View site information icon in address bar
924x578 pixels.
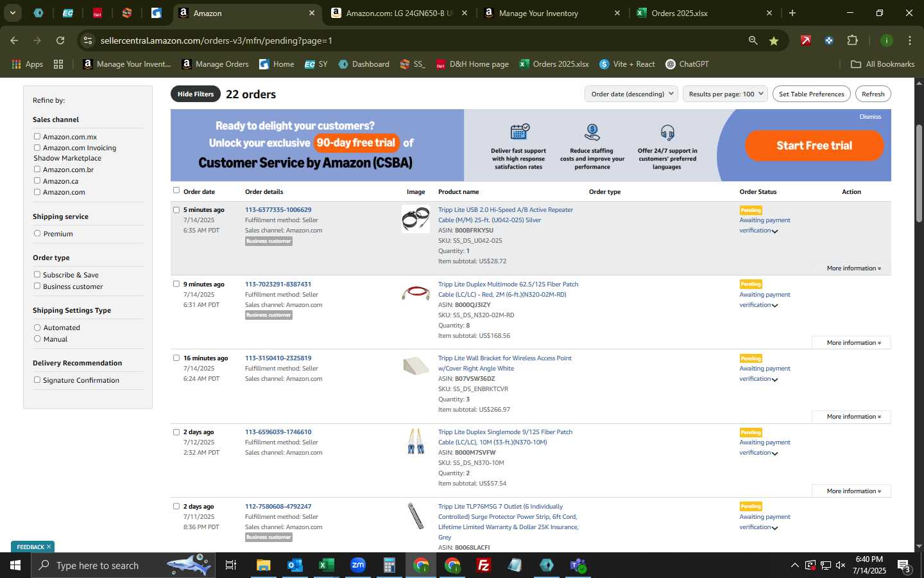pyautogui.click(x=88, y=40)
